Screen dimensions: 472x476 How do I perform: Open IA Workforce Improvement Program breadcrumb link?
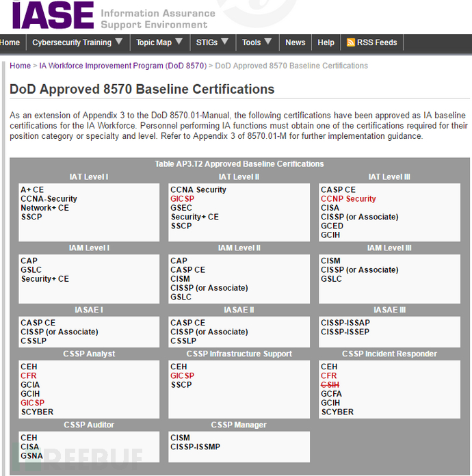click(123, 66)
